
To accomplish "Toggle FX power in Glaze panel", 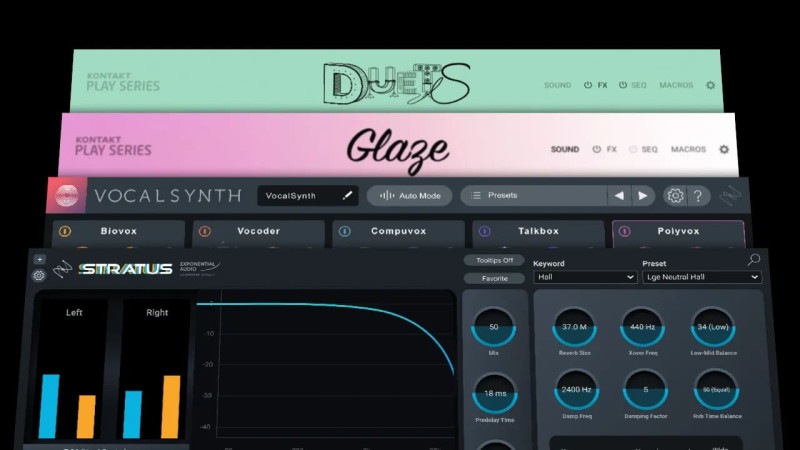I will (x=596, y=149).
